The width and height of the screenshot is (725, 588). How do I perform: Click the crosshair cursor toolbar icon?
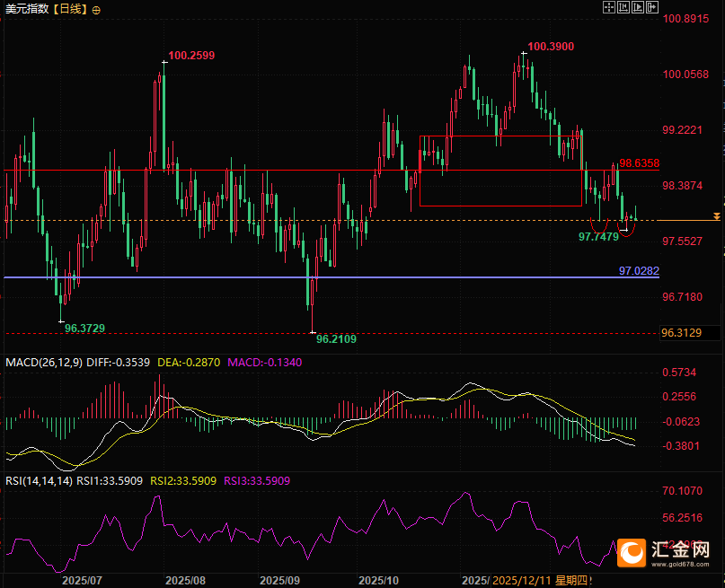[608, 7]
